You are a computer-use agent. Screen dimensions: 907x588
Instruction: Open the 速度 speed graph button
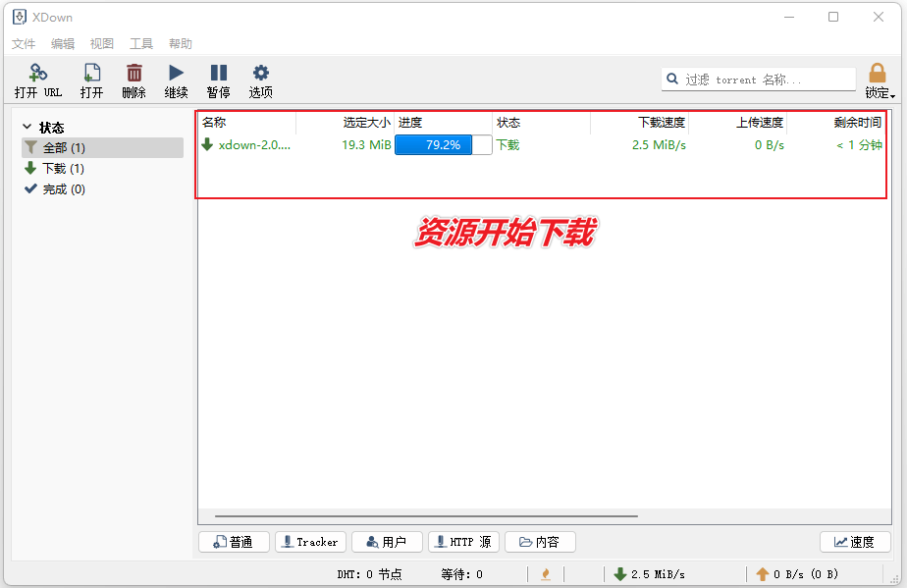(x=855, y=541)
